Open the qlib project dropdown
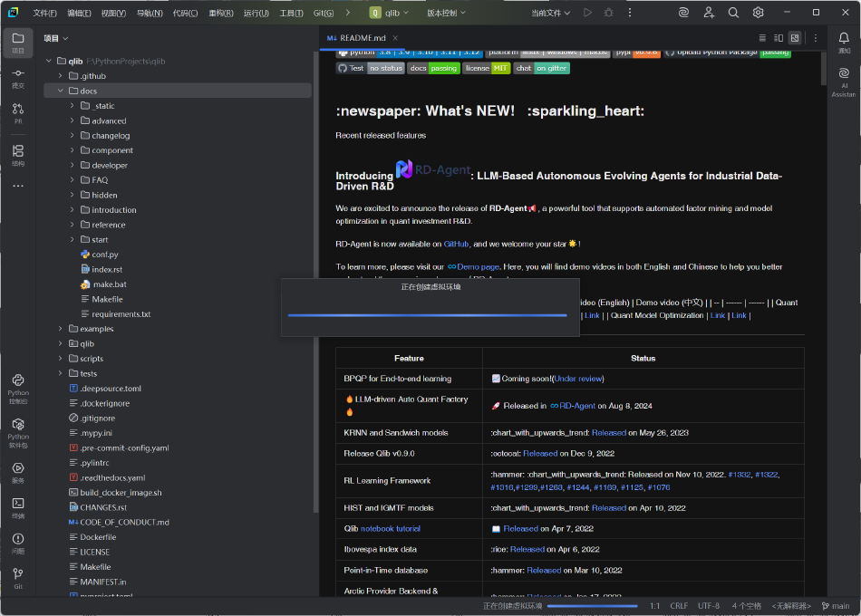This screenshot has height=616, width=861. click(390, 13)
